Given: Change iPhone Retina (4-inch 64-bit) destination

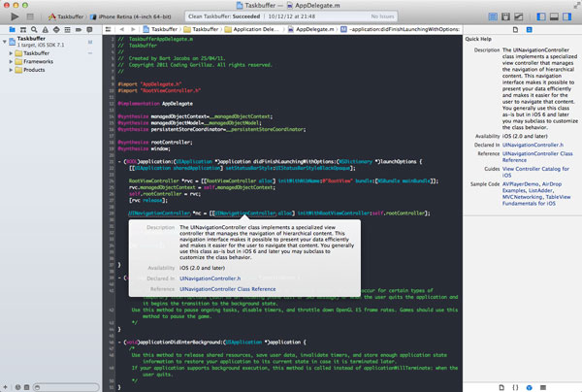Looking at the screenshot, I should click(x=131, y=16).
